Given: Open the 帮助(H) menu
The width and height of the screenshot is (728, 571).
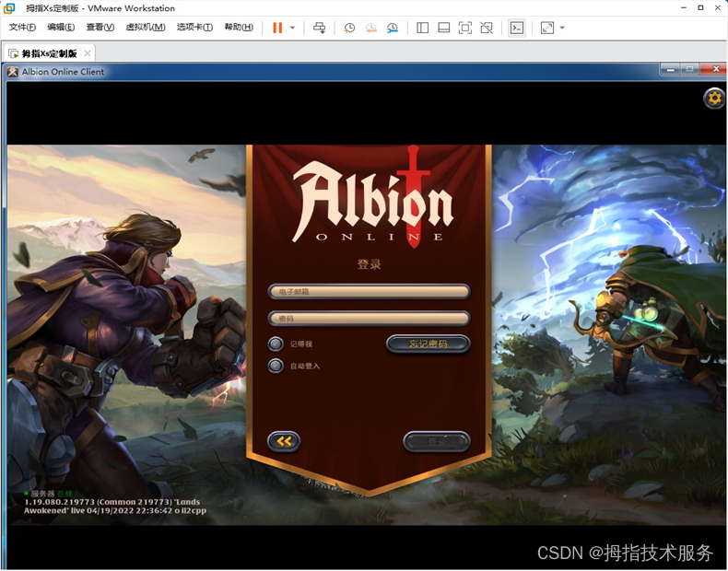Looking at the screenshot, I should pos(239,27).
